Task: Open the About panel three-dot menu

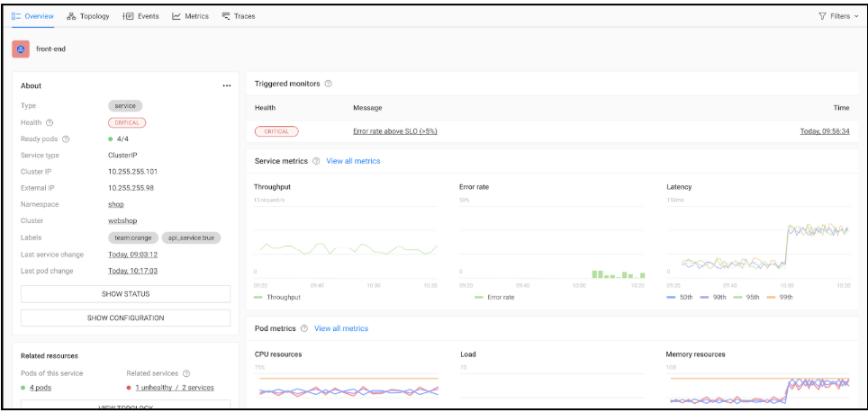Action: pyautogui.click(x=227, y=86)
